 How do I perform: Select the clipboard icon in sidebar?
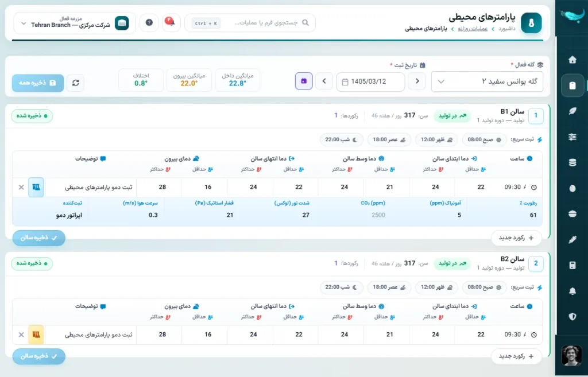click(x=572, y=85)
